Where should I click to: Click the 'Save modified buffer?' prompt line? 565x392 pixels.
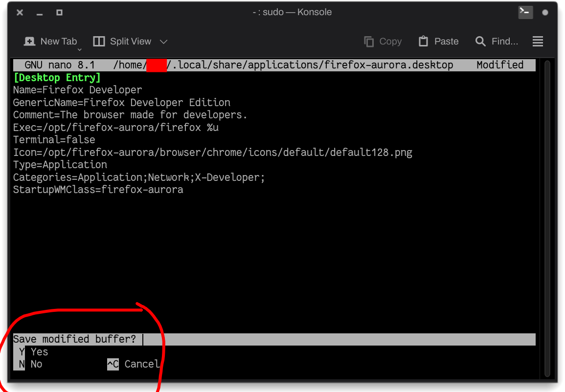(274, 339)
